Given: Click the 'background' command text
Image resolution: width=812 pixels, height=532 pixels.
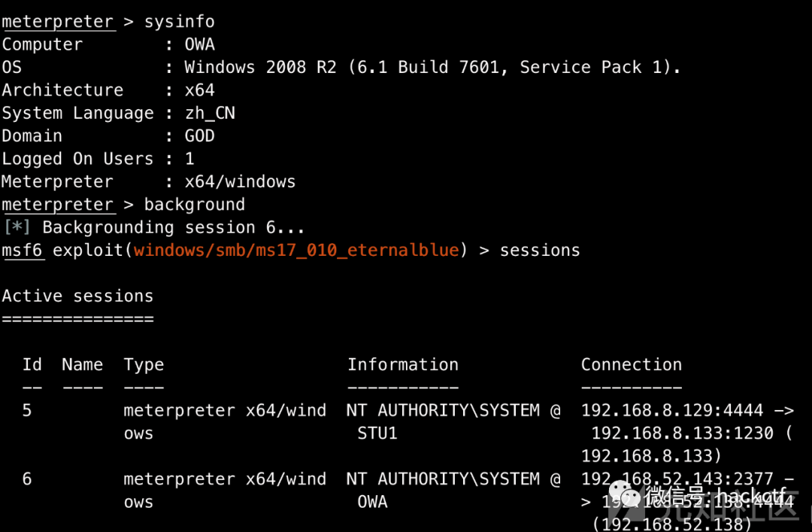Looking at the screenshot, I should click(x=195, y=204).
